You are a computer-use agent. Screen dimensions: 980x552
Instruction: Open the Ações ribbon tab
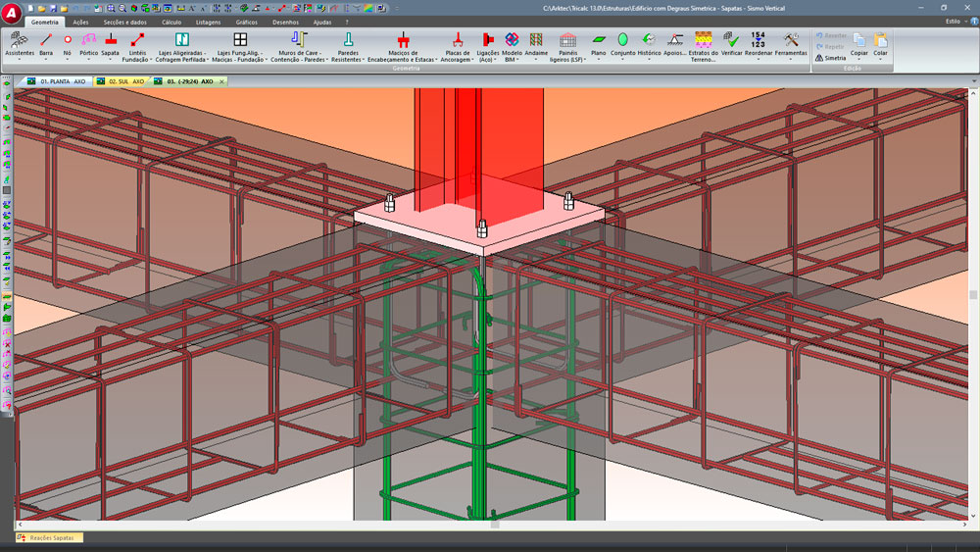coord(80,22)
